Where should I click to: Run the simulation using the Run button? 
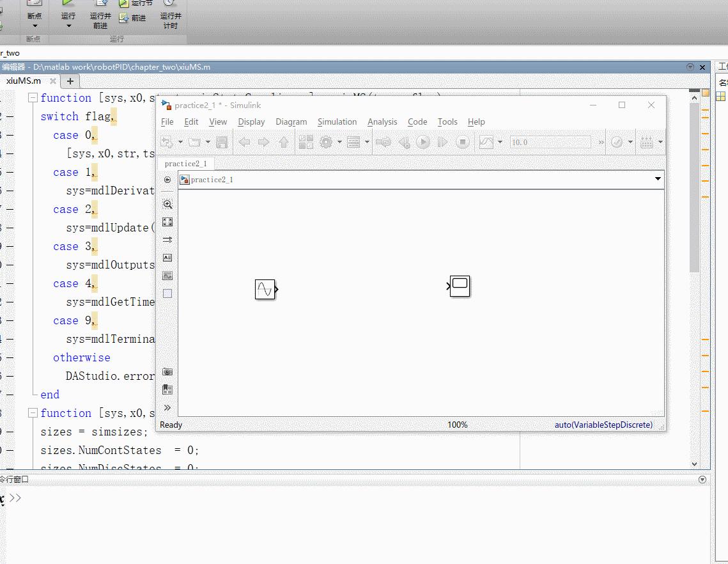(423, 142)
